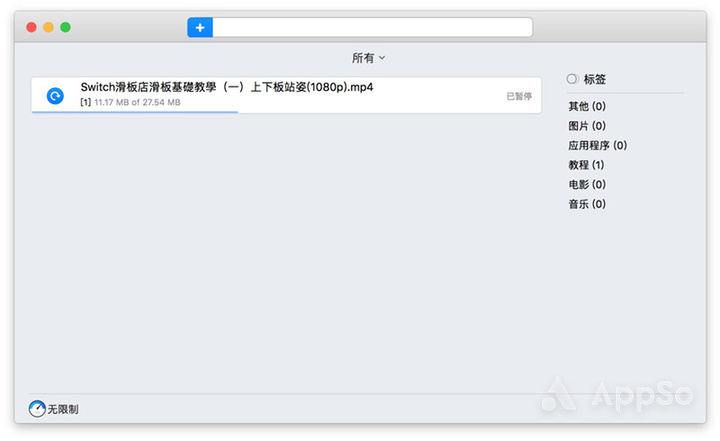Filter by 图片 (0) tag

pos(587,126)
